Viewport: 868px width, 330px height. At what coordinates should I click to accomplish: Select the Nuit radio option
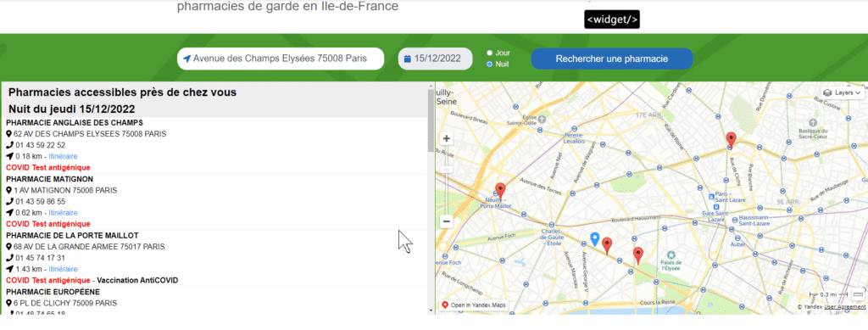pyautogui.click(x=489, y=64)
